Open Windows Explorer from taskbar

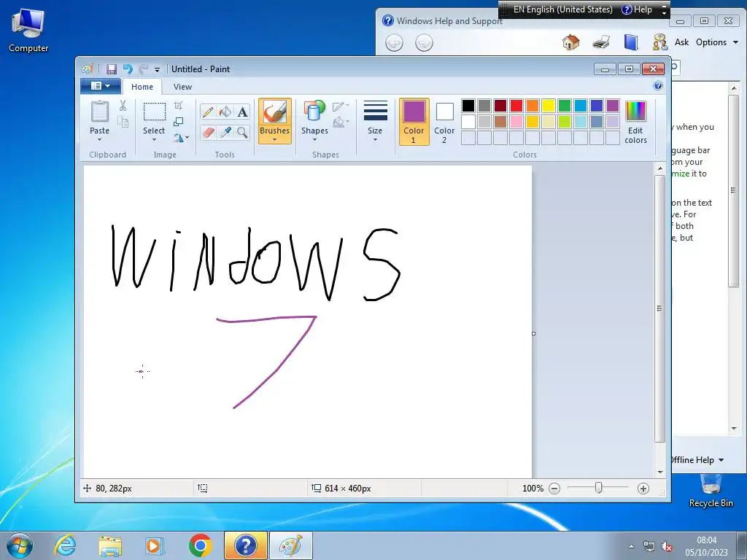110,545
